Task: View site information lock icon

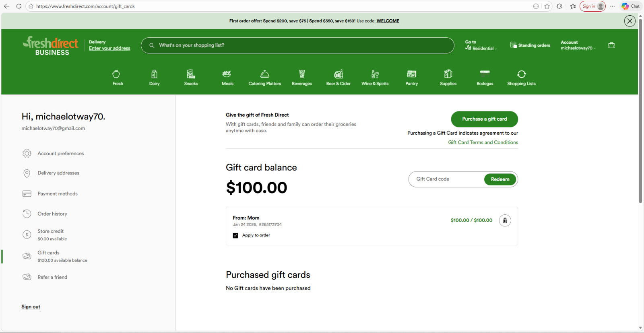Action: click(31, 6)
